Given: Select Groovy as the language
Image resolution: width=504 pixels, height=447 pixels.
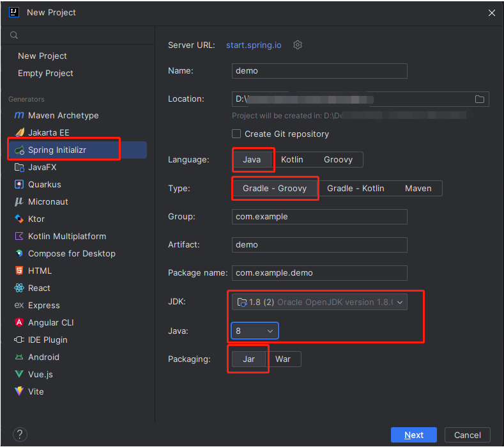Looking at the screenshot, I should click(x=338, y=160).
